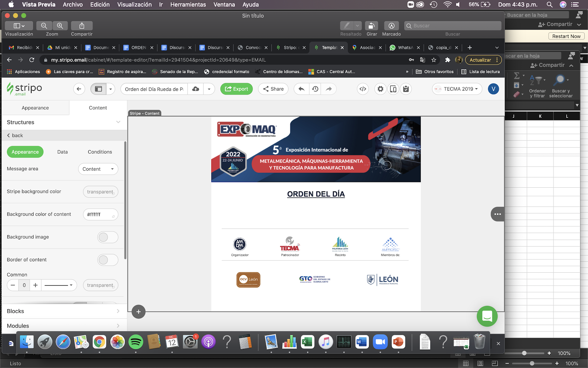The height and width of the screenshot is (368, 588).
Task: Toggle the Stripo panel layout view icon
Action: tap(98, 89)
